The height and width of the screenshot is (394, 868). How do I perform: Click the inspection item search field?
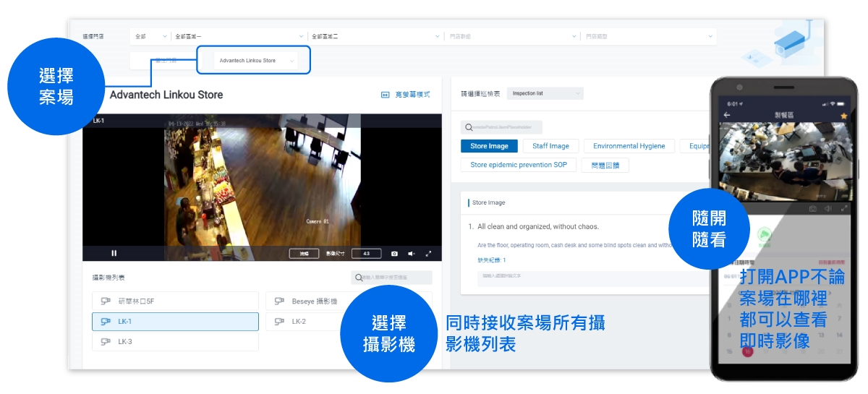pyautogui.click(x=501, y=127)
